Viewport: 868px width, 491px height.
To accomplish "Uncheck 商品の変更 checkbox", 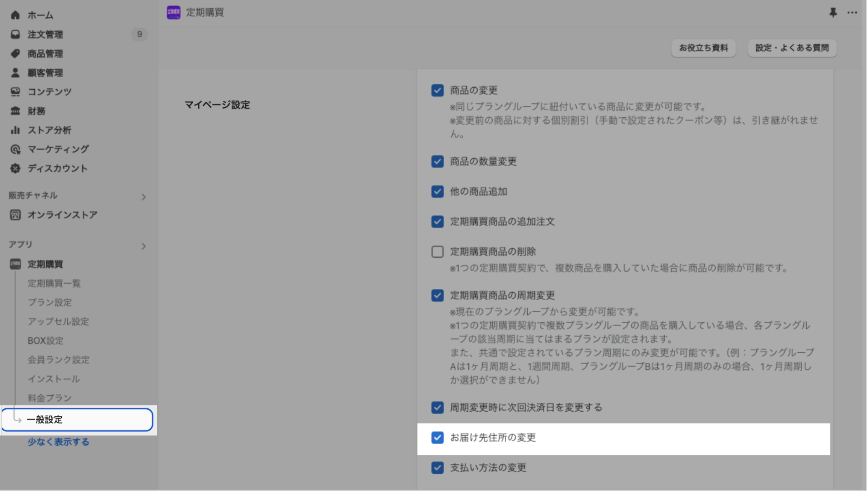I will tap(437, 90).
